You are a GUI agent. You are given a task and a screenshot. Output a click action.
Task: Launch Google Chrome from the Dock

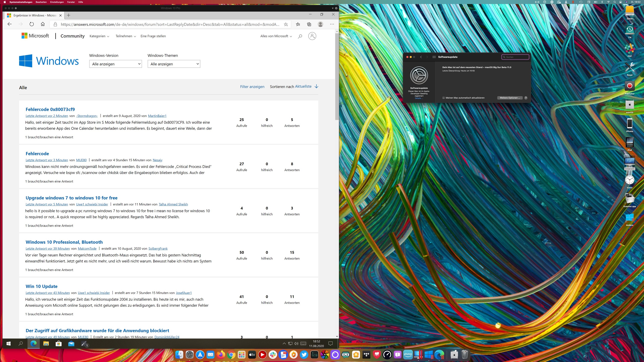tap(231, 354)
